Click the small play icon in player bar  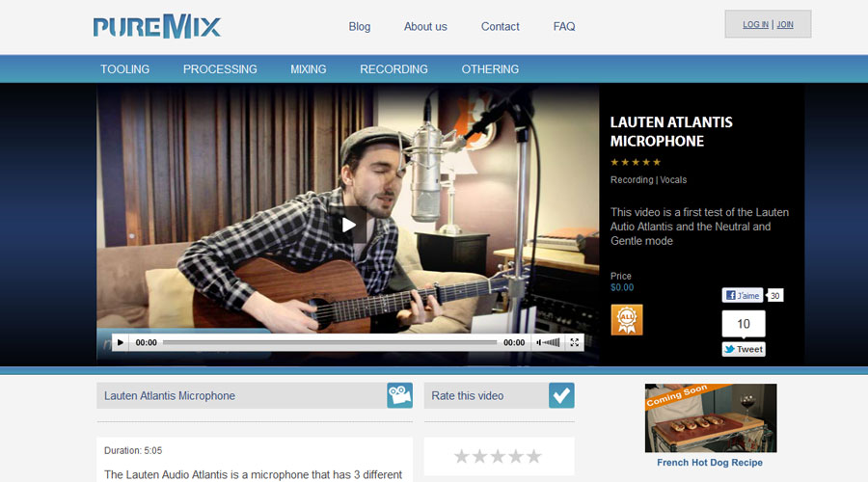tap(121, 342)
